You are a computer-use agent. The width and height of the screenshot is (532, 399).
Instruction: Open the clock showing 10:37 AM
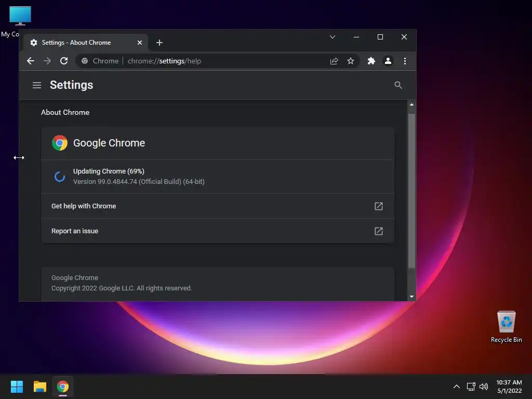(x=509, y=387)
